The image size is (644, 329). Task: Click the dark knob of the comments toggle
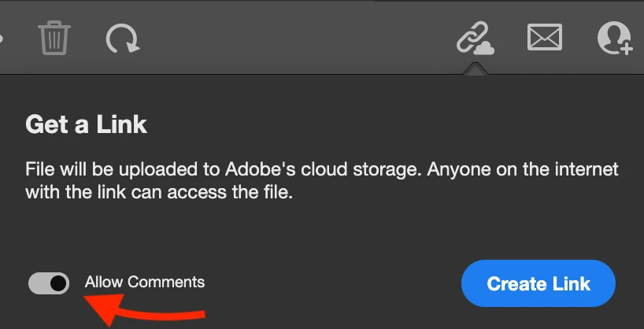point(58,283)
